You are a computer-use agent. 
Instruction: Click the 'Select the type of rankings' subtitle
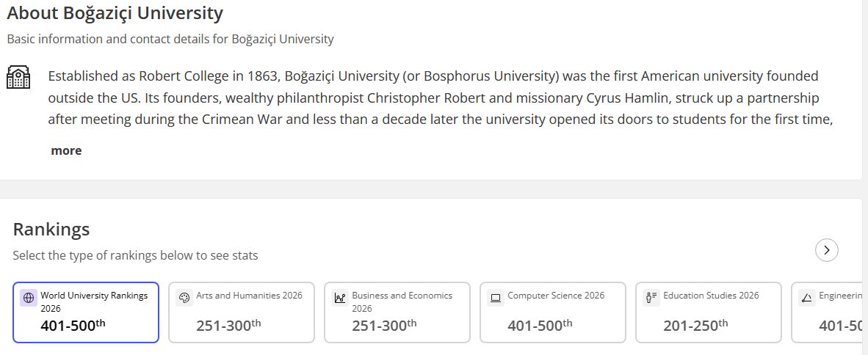[x=135, y=255]
